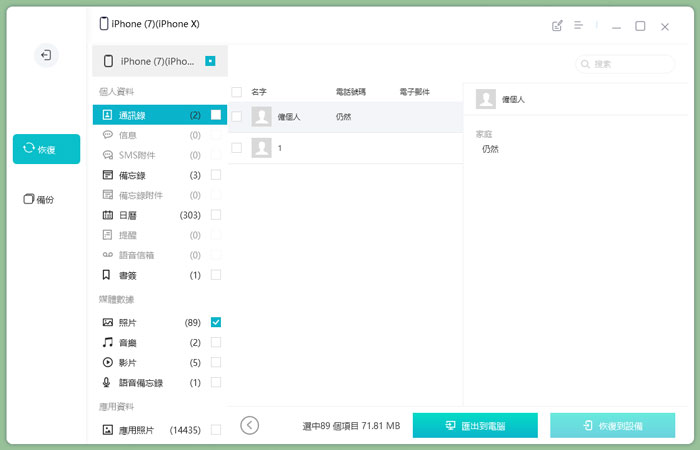Check the 影片 (5) checkbox
Viewport: 700px width, 450px height.
coord(216,362)
